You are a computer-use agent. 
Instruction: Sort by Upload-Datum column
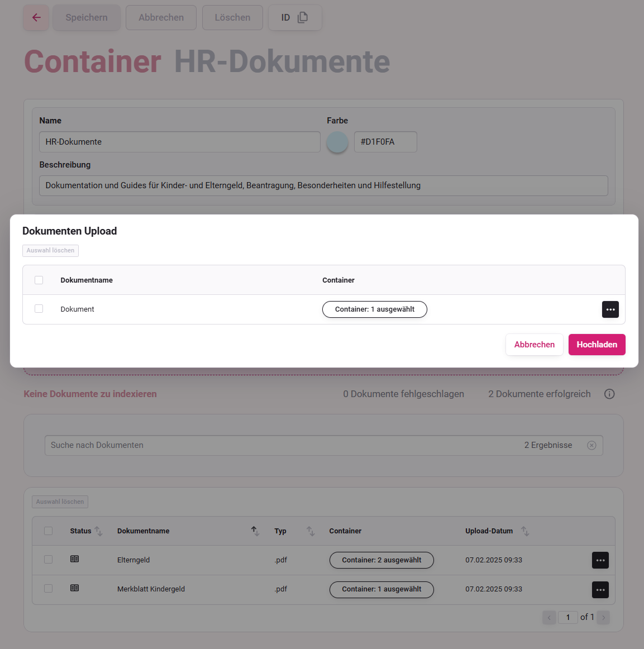(525, 531)
